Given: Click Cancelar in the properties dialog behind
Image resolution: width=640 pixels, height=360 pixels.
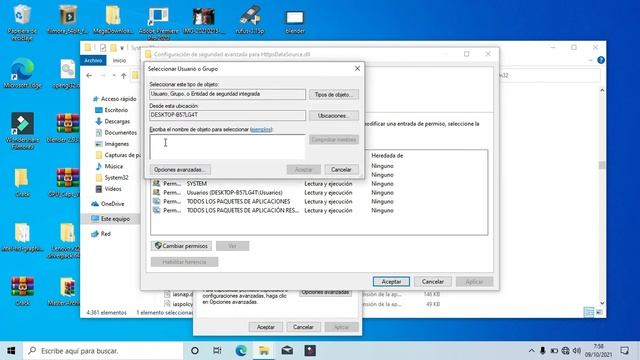Looking at the screenshot, I should tap(303, 327).
